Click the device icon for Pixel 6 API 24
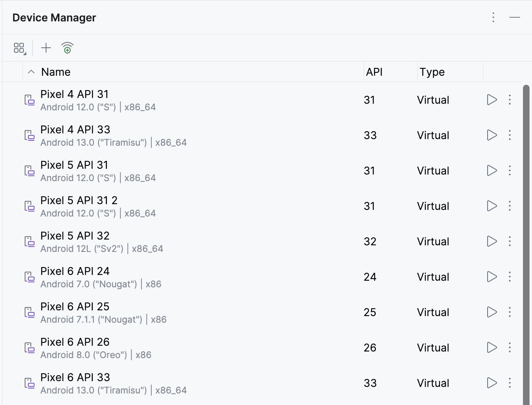The height and width of the screenshot is (405, 532). click(x=29, y=277)
